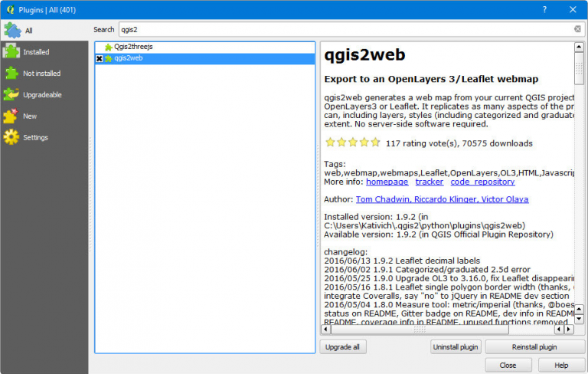588x374 pixels.
Task: Click 'Export to an OpenLayers 3/Leaflet webmap' subtitle
Action: [431, 79]
